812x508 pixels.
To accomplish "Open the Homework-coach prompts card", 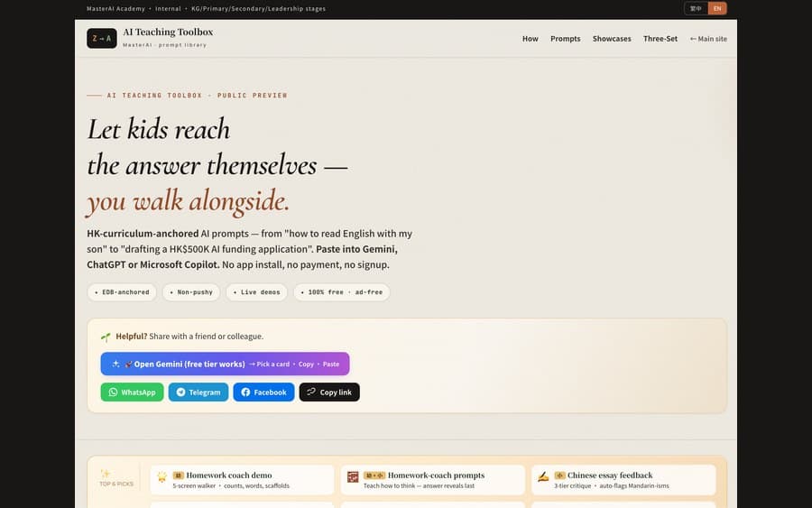I will 433,479.
